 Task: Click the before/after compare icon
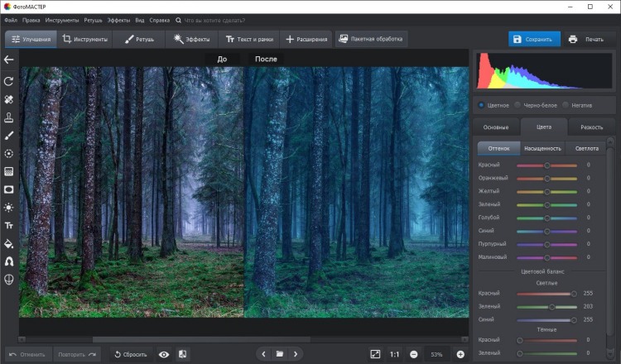click(x=183, y=354)
